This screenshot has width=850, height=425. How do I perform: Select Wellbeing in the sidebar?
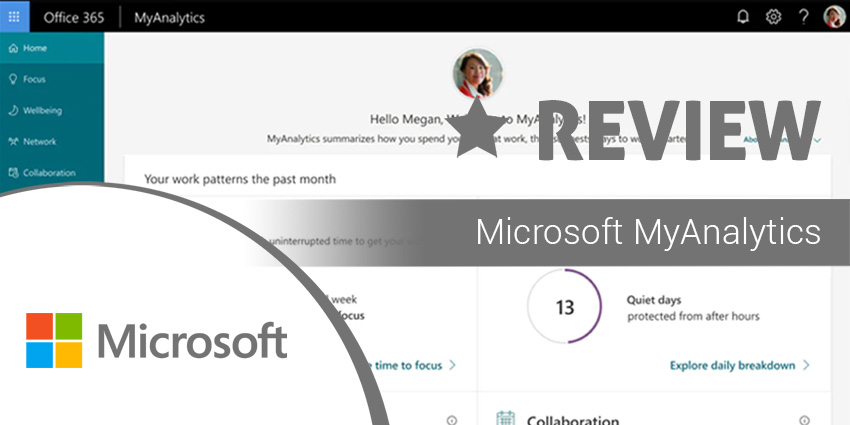pyautogui.click(x=52, y=111)
